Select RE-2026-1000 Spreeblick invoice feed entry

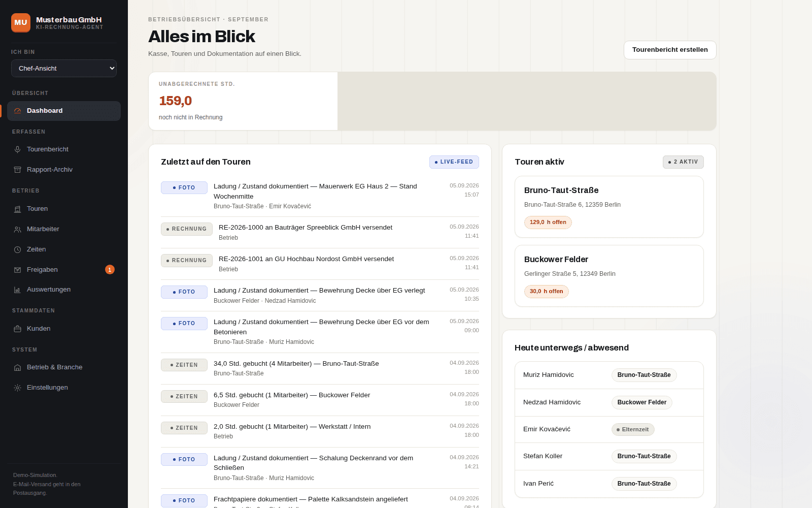(320, 232)
